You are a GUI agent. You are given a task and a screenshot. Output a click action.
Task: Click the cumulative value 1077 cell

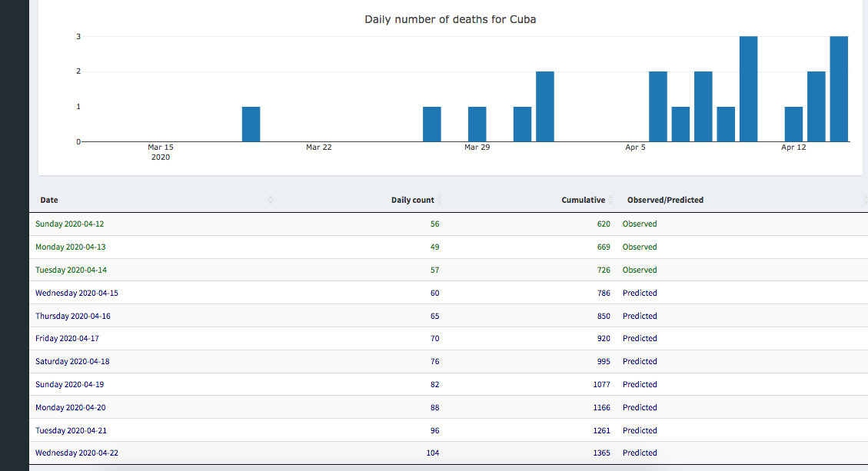pyautogui.click(x=601, y=385)
